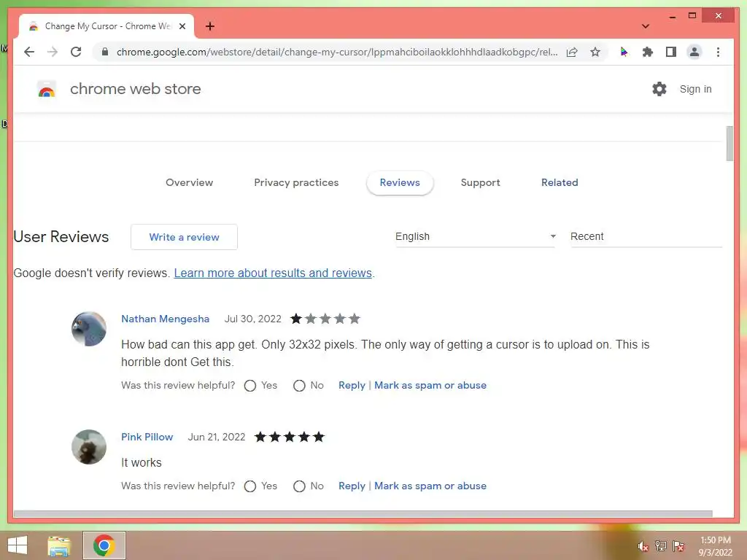Click the 'User Reviews' heading

pyautogui.click(x=61, y=237)
